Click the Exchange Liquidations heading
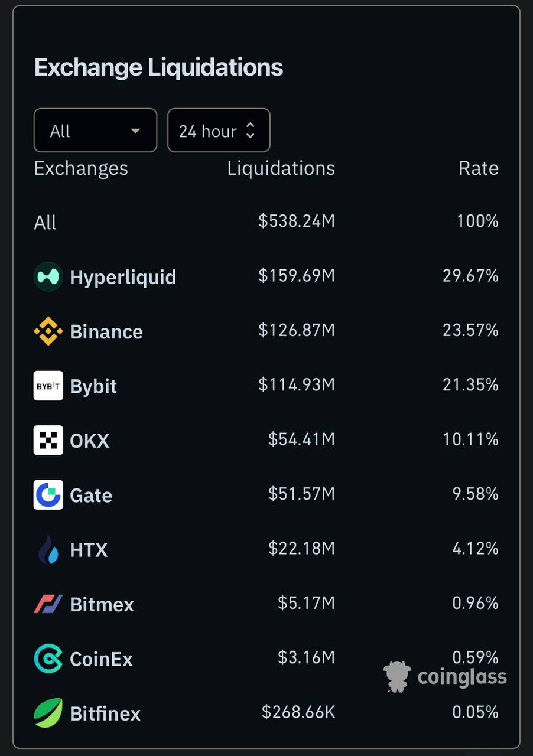Image resolution: width=533 pixels, height=756 pixels. point(158,67)
